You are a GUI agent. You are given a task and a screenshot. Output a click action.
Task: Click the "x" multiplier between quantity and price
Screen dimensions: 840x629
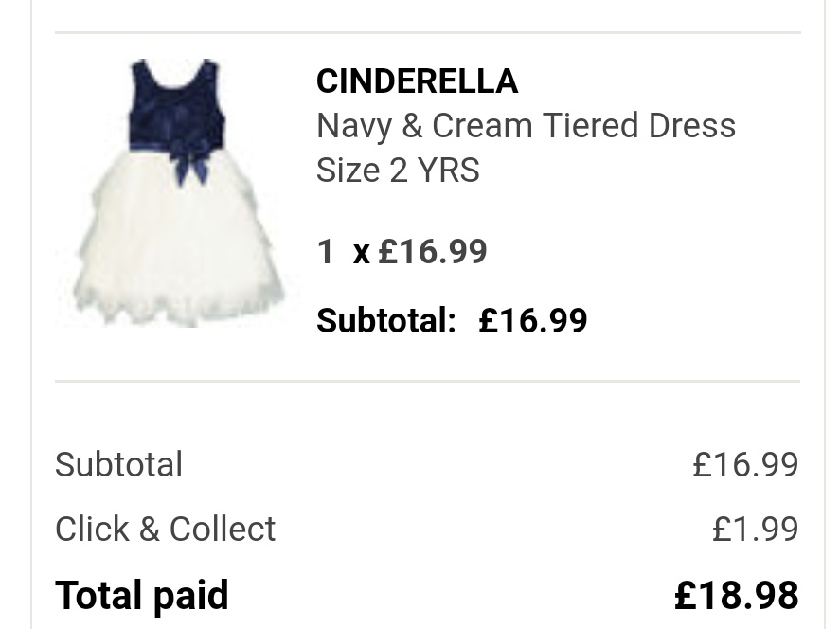[361, 253]
